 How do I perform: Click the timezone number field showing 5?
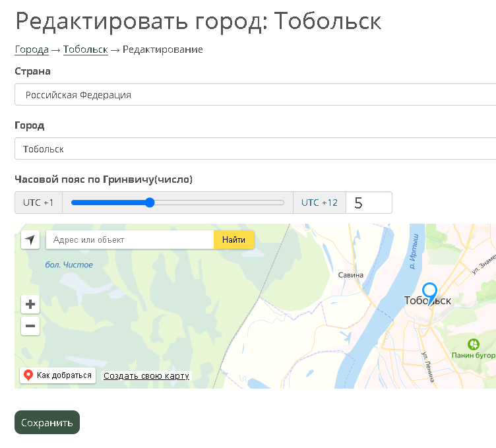coord(369,203)
